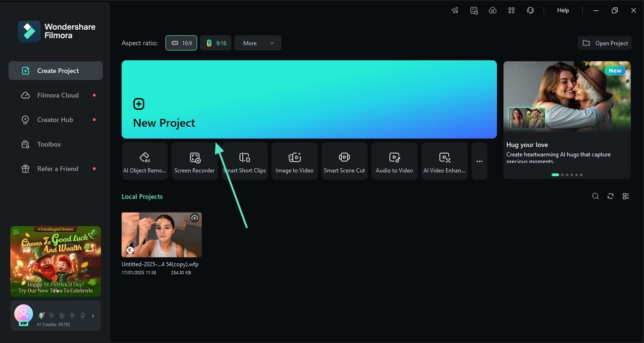Open the apps grid icon in title bar
The width and height of the screenshot is (644, 343).
(511, 10)
